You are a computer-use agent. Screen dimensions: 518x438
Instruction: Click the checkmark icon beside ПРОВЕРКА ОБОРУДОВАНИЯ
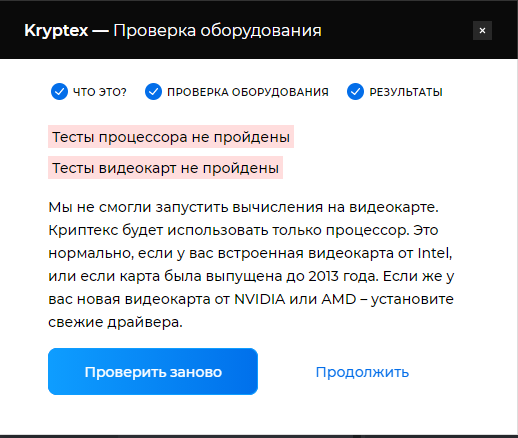(x=153, y=91)
